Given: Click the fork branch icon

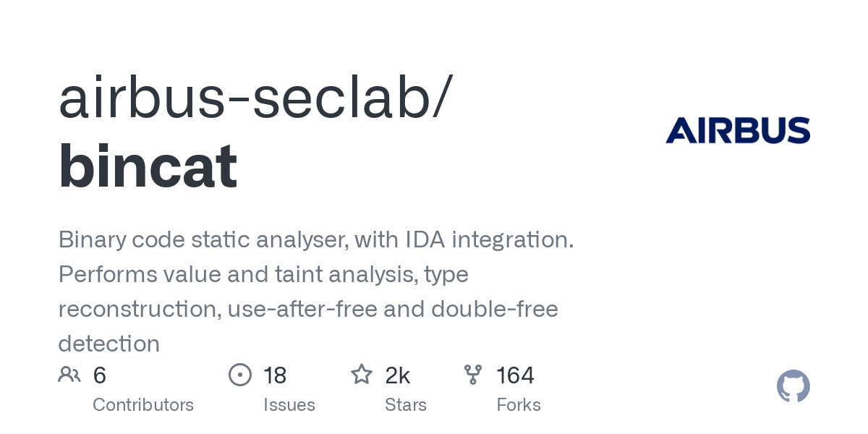Looking at the screenshot, I should 473,375.
